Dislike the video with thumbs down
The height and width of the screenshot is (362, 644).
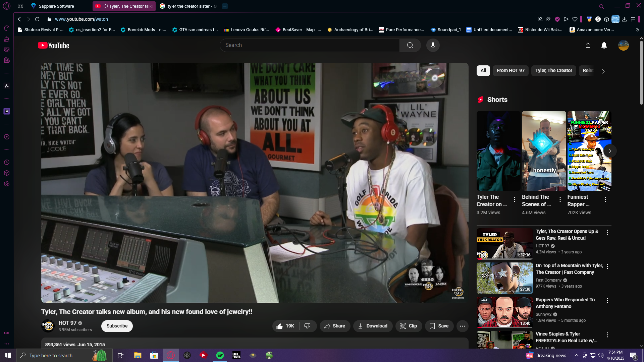[x=307, y=326]
